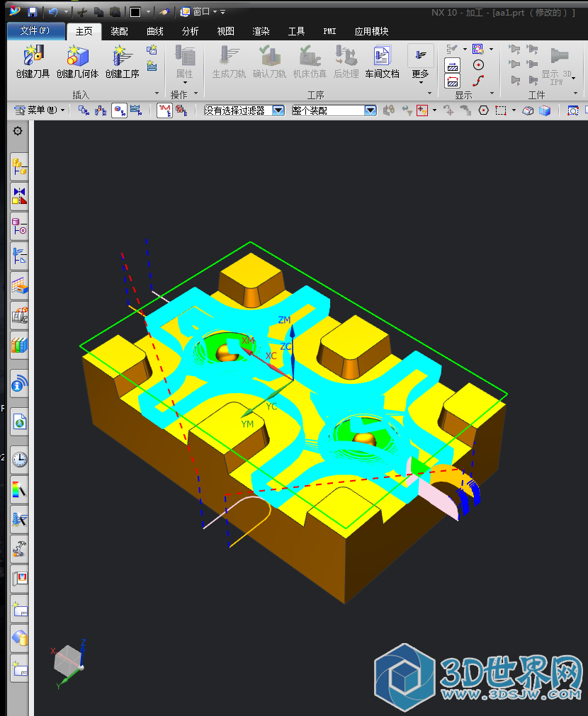The image size is (588, 716).
Task: Open the Reuse Library sidebar tab
Action: [x=20, y=345]
